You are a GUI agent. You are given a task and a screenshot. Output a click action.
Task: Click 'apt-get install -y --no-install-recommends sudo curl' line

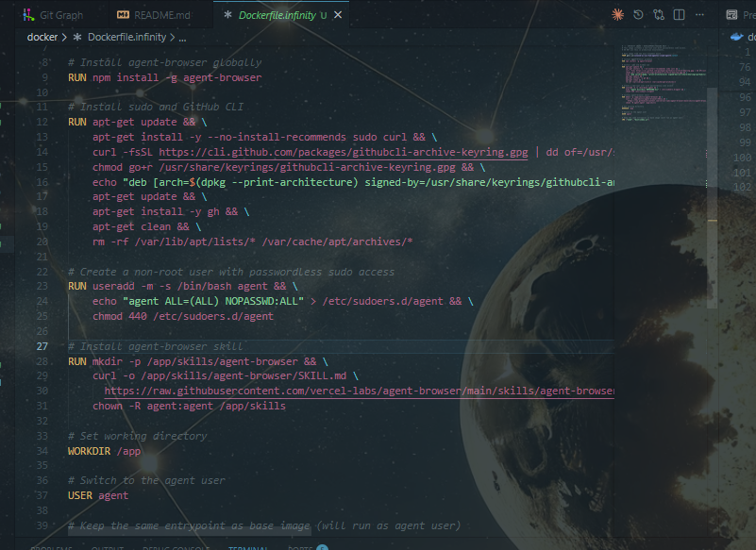(x=264, y=137)
